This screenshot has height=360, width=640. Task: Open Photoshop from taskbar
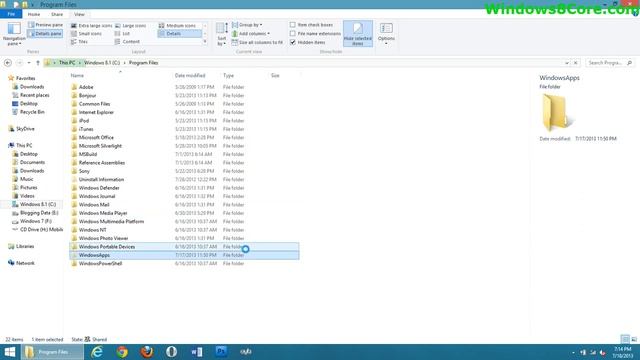[221, 351]
